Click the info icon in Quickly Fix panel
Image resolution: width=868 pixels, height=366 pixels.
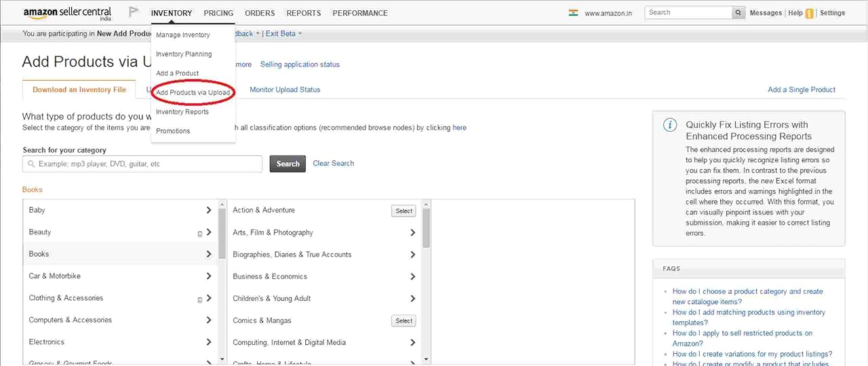[x=669, y=125]
